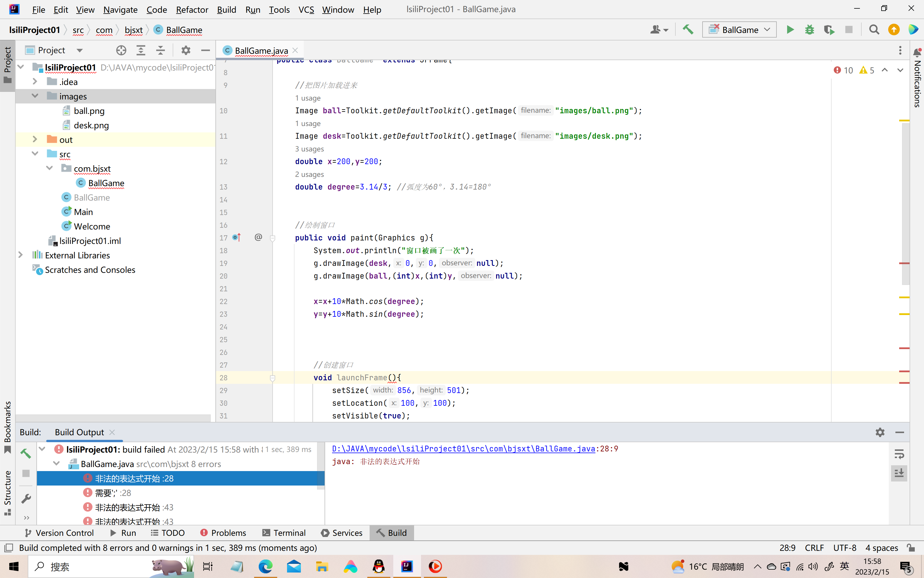Click overriding method gutter icon at line 17
The height and width of the screenshot is (578, 924).
(236, 237)
